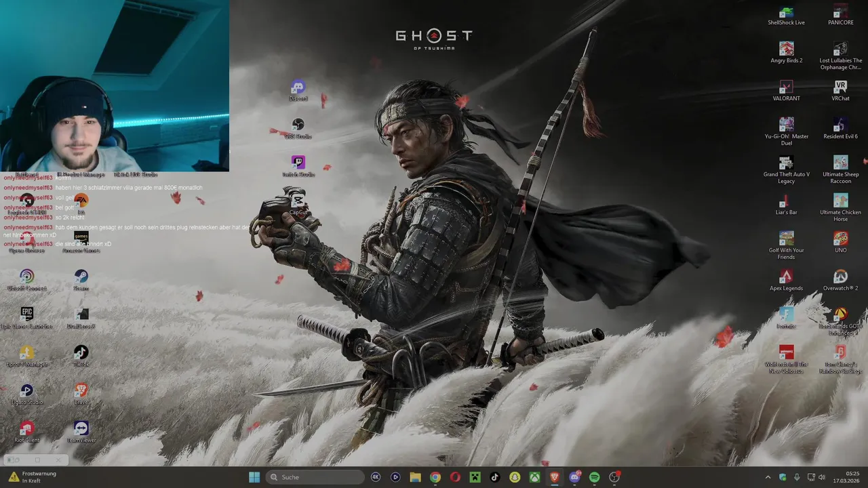This screenshot has width=868, height=488.
Task: Open Opera GX from the taskbar
Action: point(455,477)
